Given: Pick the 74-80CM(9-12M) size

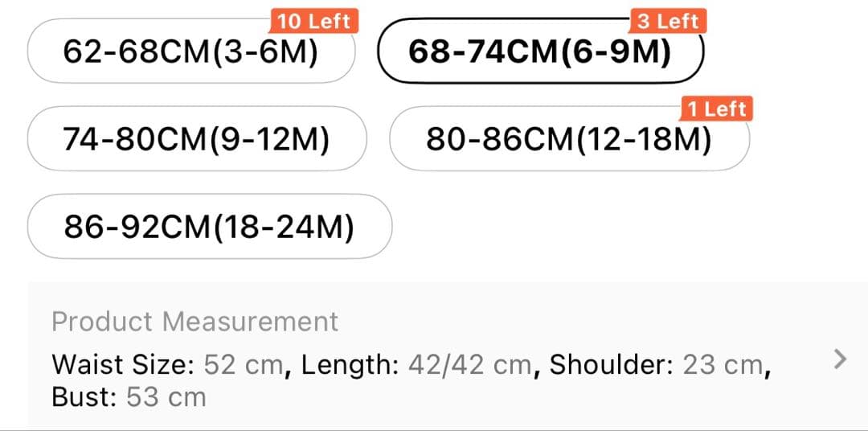Looking at the screenshot, I should point(196,140).
